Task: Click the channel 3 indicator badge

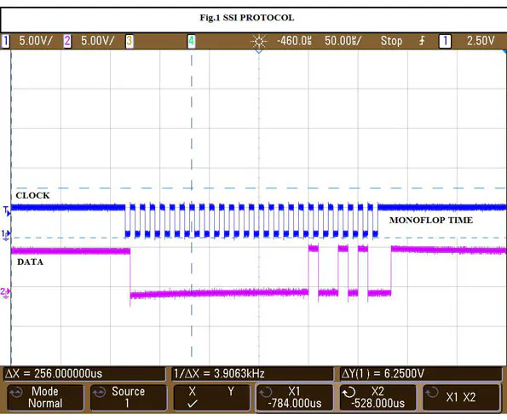Action: (130, 41)
